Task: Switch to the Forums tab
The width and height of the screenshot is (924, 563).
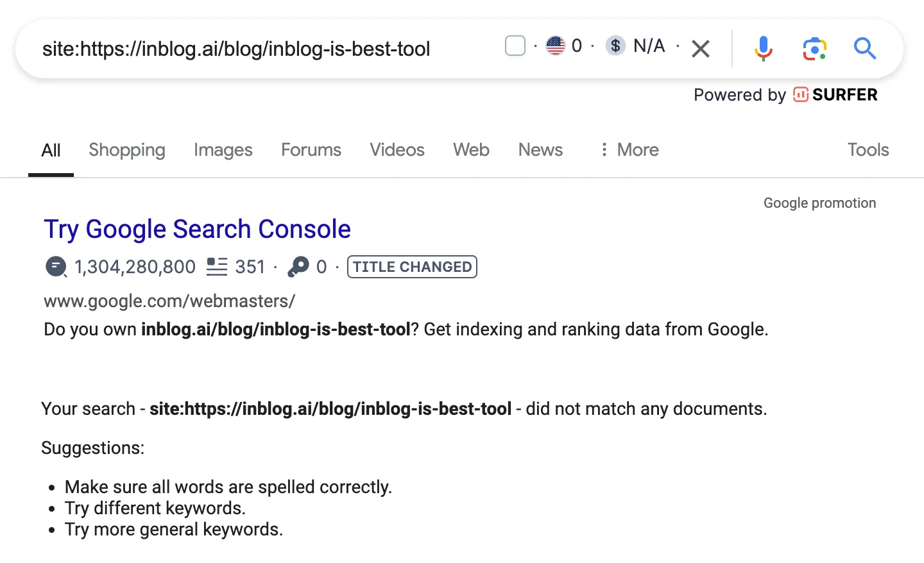Action: (311, 150)
